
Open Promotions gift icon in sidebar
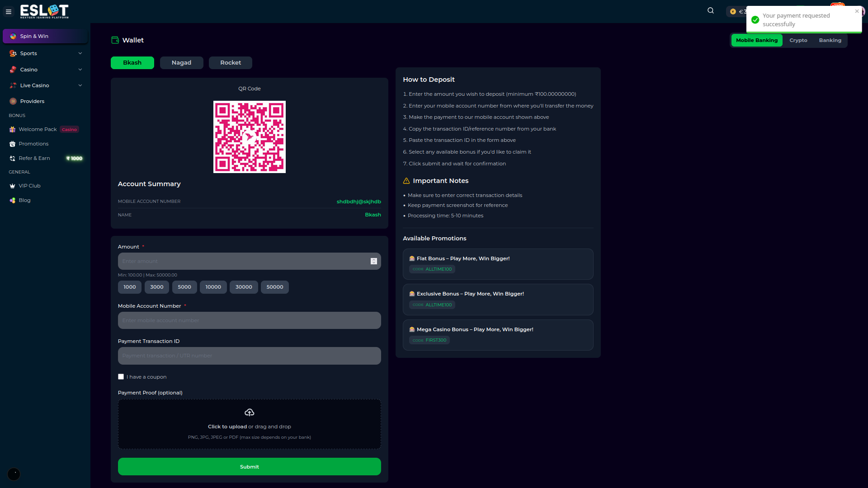[x=13, y=144]
